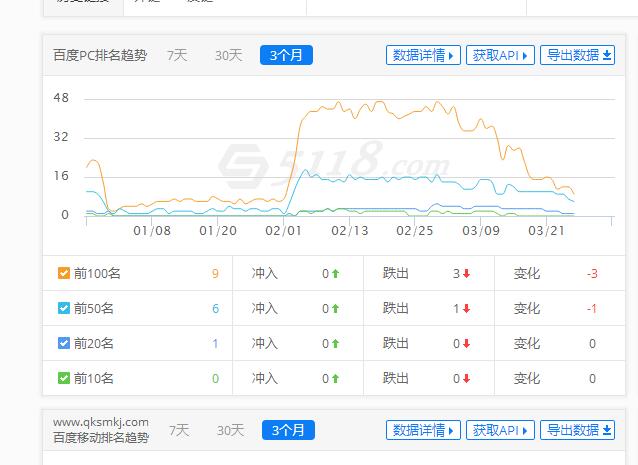
Task: Click the 前50名 变化 value -1
Action: (x=592, y=308)
